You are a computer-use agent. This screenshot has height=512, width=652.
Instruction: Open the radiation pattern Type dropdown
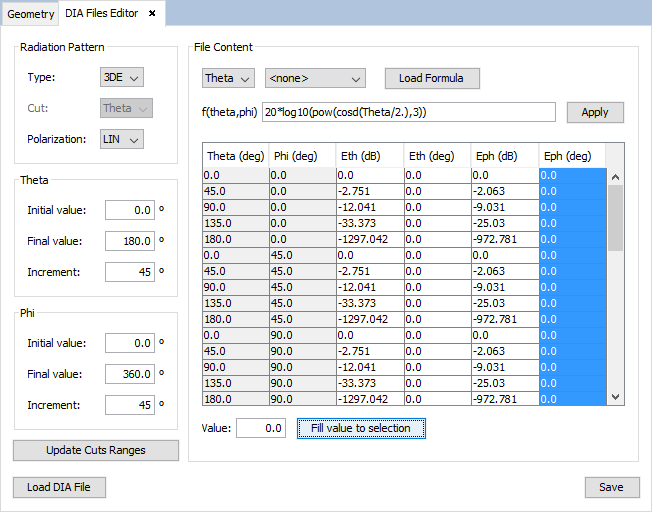click(x=122, y=77)
